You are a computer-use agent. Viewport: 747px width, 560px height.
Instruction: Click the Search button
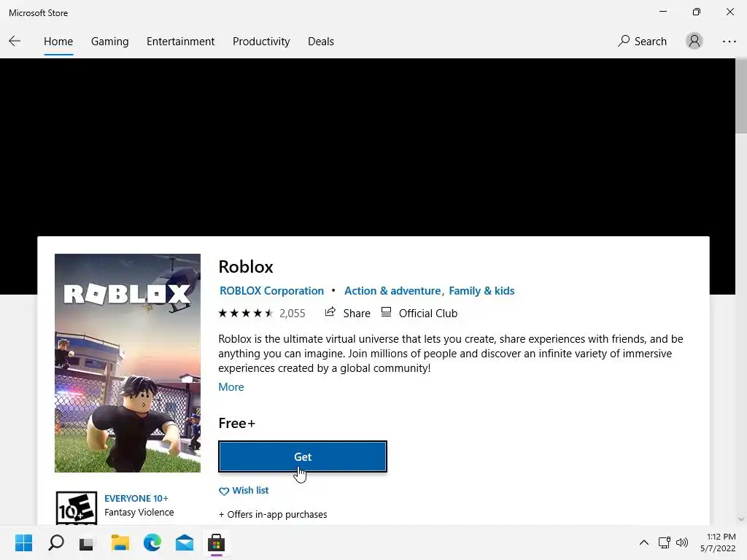coord(642,42)
